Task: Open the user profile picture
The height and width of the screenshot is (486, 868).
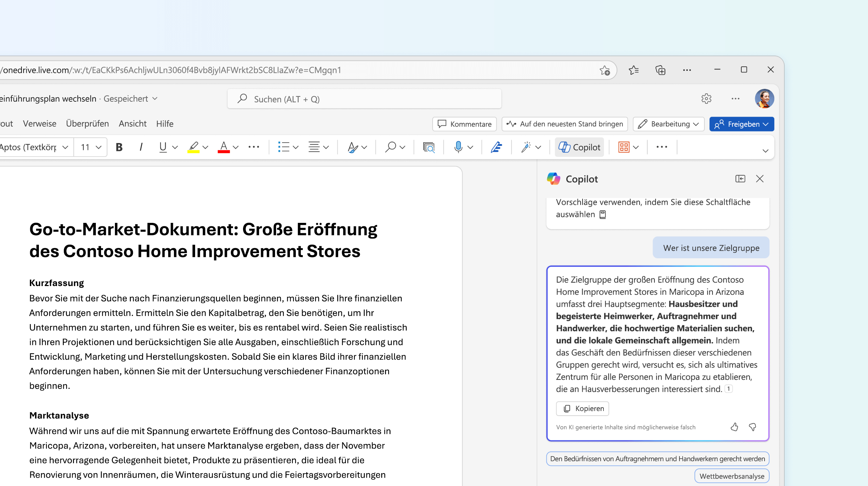Action: pos(765,99)
